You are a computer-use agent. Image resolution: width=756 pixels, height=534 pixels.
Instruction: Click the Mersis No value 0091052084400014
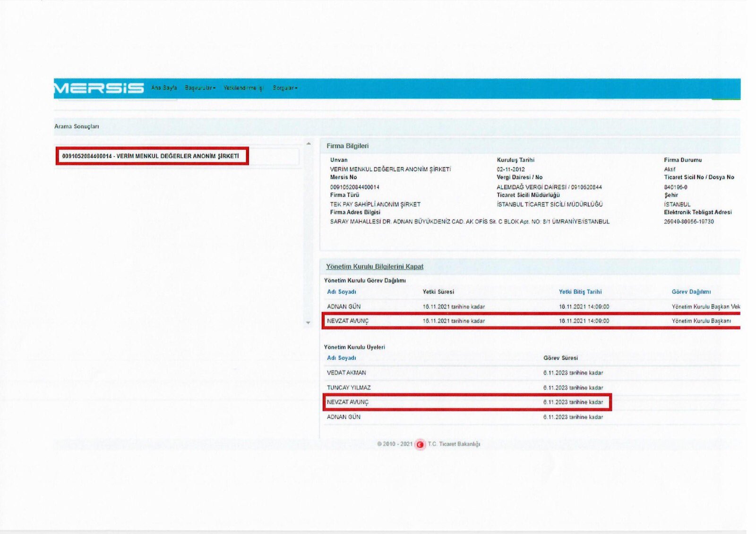point(355,187)
